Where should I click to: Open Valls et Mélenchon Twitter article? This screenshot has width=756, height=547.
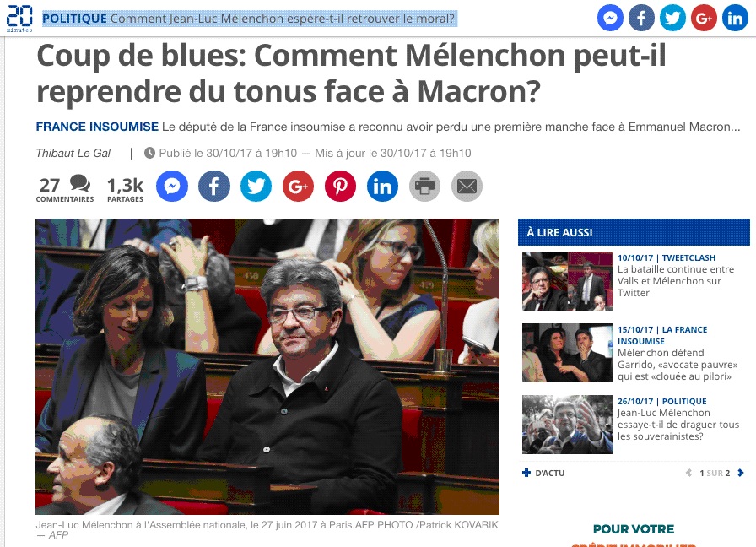coord(676,281)
